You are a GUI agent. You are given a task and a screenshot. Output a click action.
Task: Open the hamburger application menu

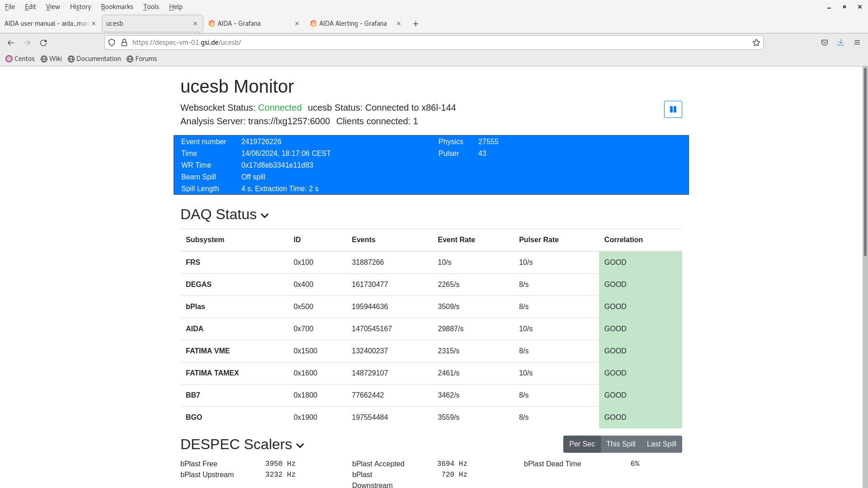coord(857,42)
